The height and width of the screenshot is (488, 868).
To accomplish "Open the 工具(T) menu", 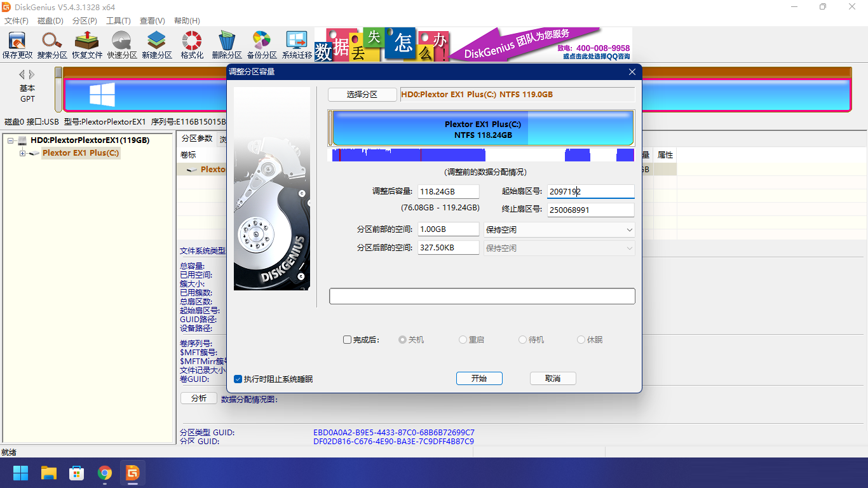I will tap(118, 21).
